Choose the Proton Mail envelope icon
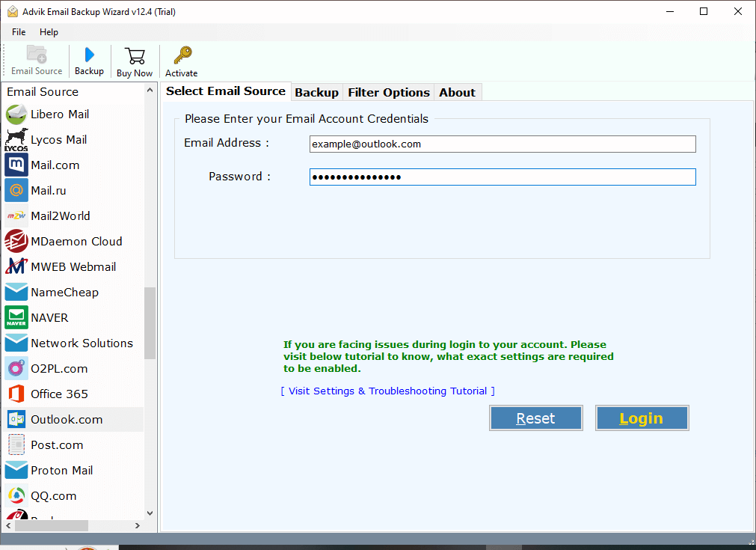756x550 pixels. coord(16,471)
